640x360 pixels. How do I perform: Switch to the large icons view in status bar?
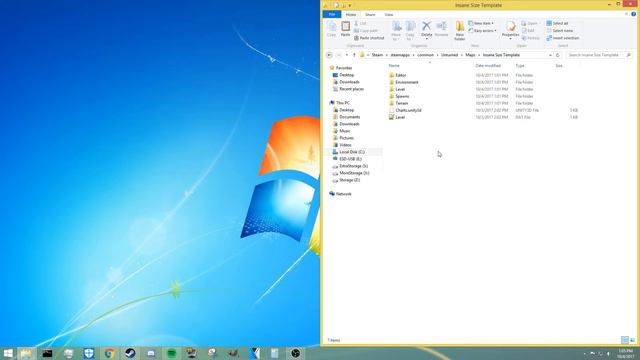[x=632, y=340]
